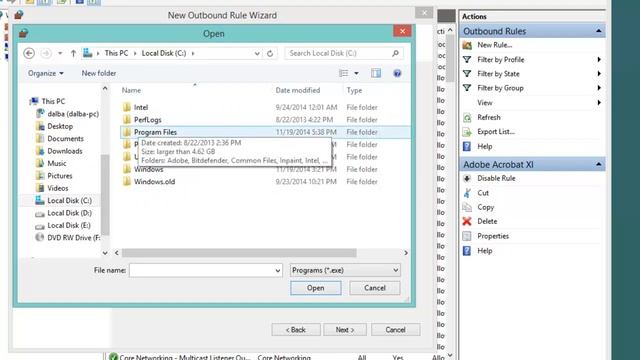Image resolution: width=640 pixels, height=360 pixels.
Task: Sort files by Date modified column
Action: pos(298,90)
